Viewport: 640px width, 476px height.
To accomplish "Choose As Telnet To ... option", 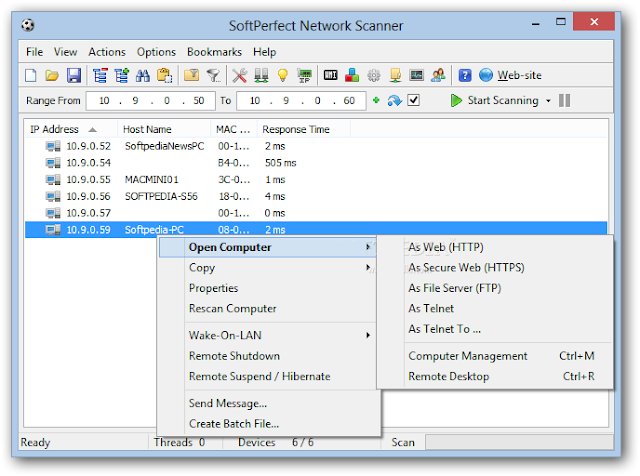I will [x=495, y=329].
